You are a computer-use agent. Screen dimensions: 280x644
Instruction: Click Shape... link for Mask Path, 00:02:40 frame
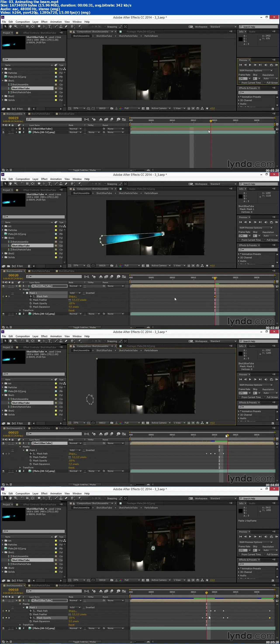[73, 297]
